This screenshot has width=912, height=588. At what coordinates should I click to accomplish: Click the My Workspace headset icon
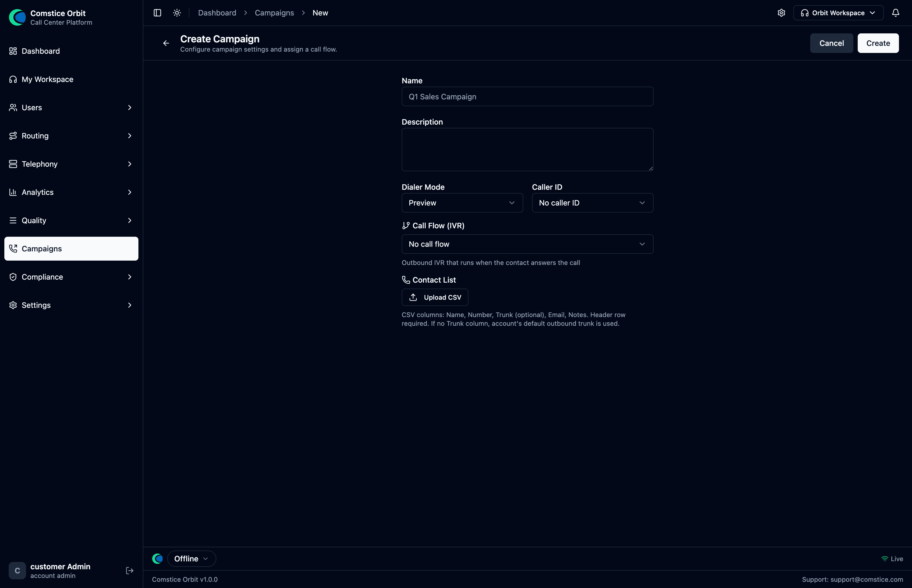tap(13, 80)
